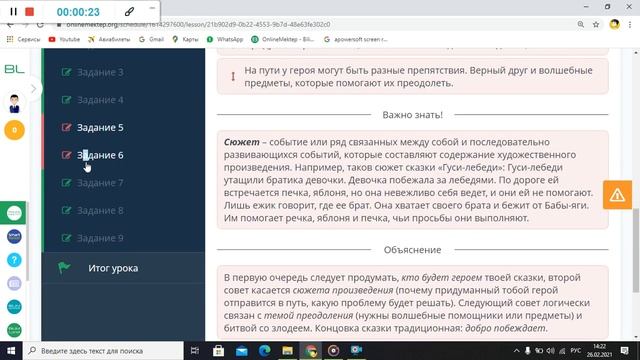Open Youtube bookmark

point(64,40)
